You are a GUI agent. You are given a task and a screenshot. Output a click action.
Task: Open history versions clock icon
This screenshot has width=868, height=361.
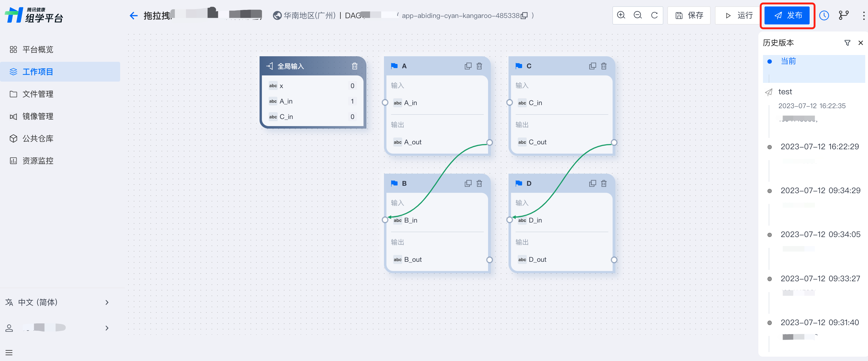click(x=824, y=15)
